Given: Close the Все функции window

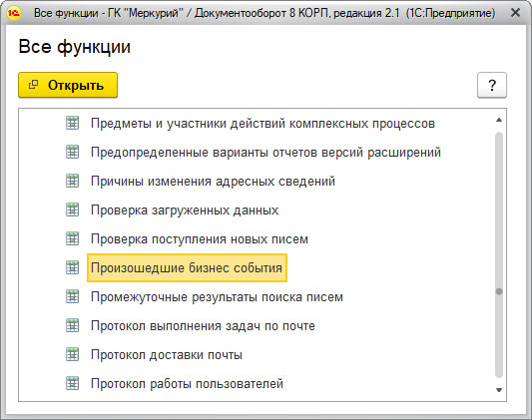Looking at the screenshot, I should (515, 13).
